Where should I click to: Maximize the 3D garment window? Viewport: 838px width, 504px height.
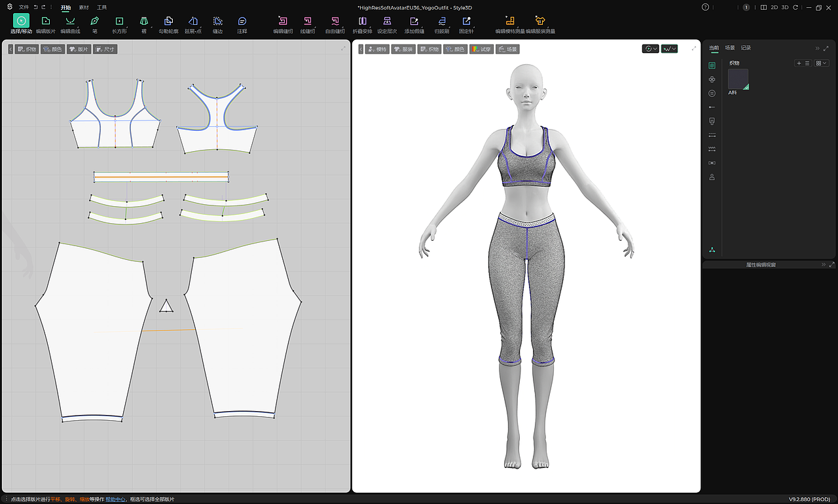[x=694, y=48]
